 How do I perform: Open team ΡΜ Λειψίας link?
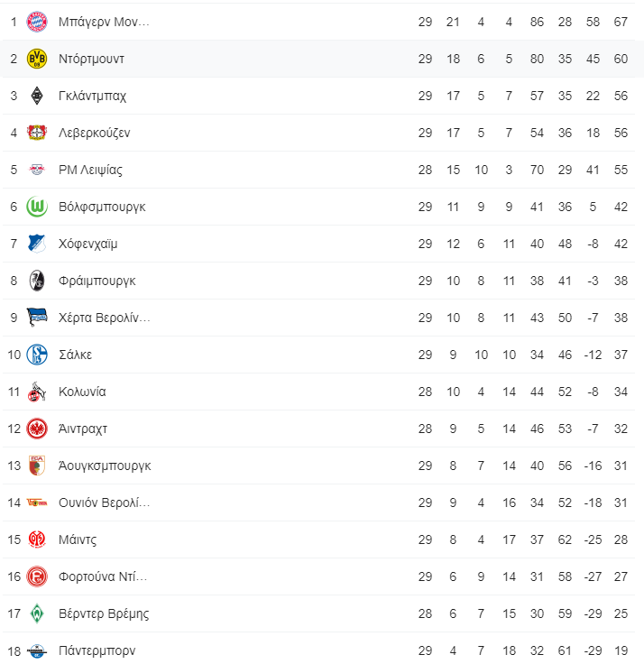coord(90,170)
